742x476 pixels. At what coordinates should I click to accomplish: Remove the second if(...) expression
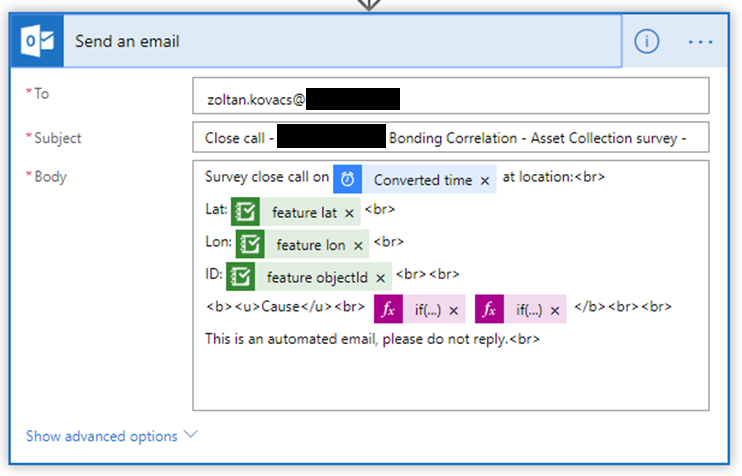[555, 311]
